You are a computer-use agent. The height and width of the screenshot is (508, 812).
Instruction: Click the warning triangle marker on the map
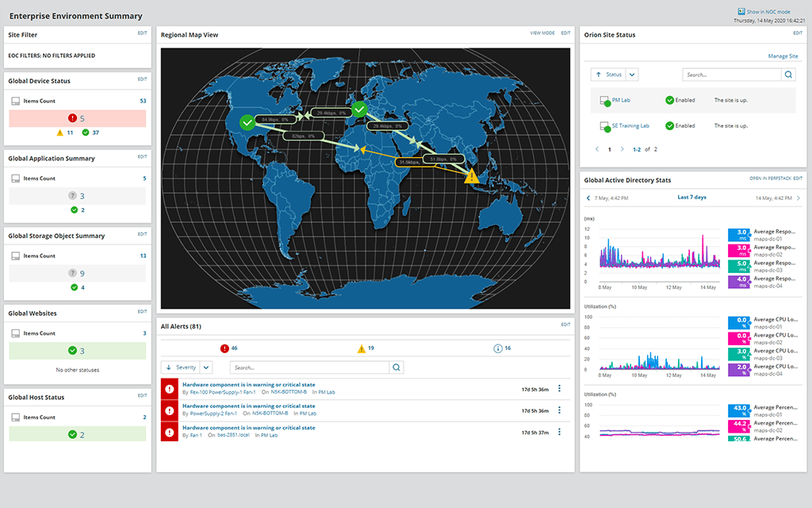point(472,177)
